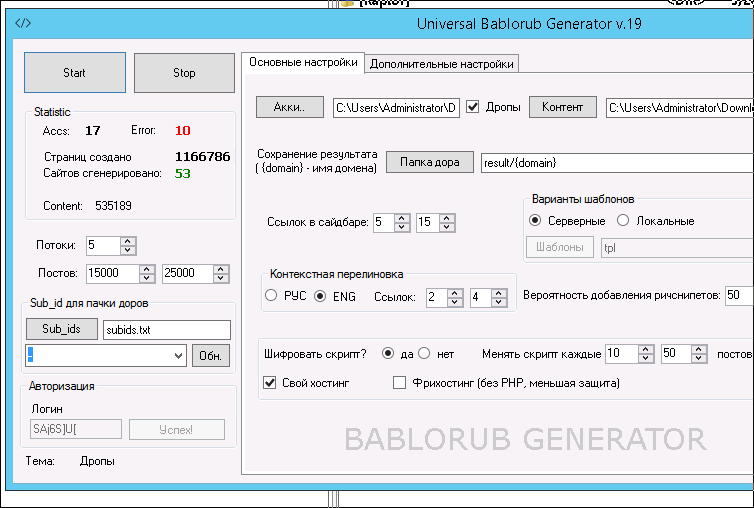Viewport: 754px width, 508px height.
Task: Decrease first sidebar links value of 5
Action: pyautogui.click(x=402, y=227)
